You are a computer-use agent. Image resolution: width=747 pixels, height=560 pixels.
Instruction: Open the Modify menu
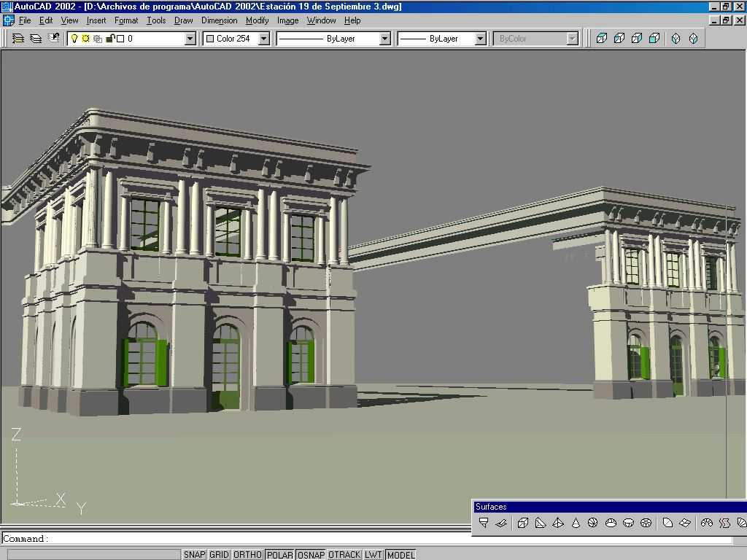point(258,20)
